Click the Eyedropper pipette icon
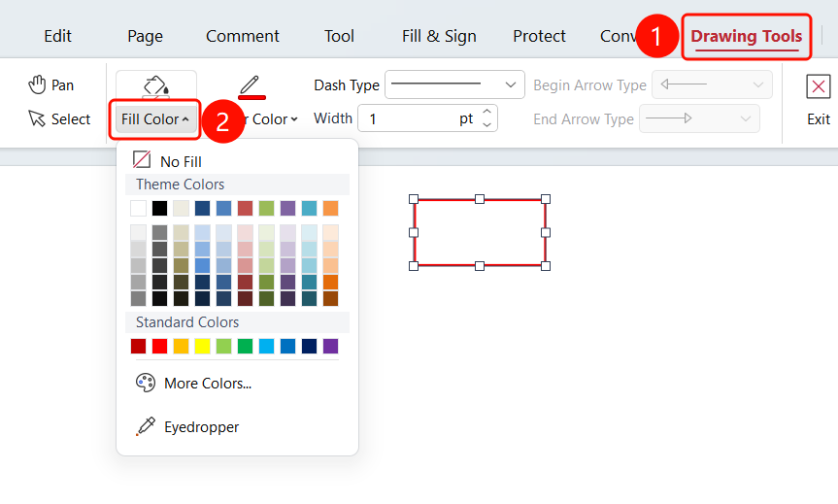838x504 pixels. (146, 426)
